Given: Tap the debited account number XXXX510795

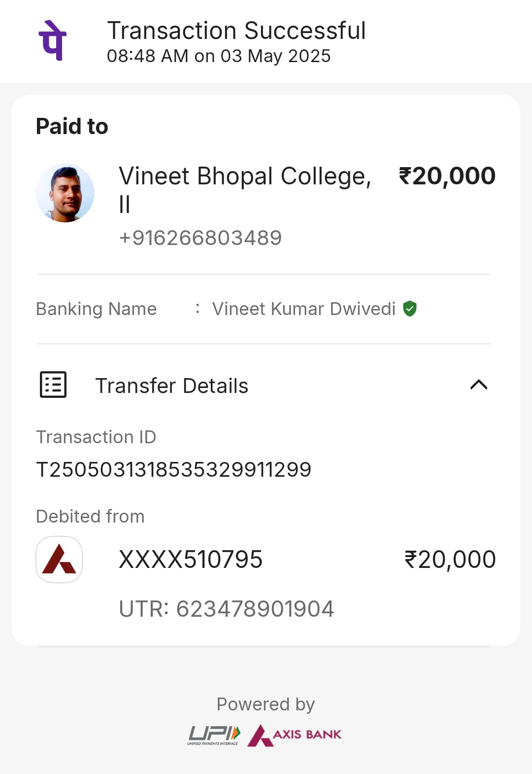Looking at the screenshot, I should pyautogui.click(x=191, y=560).
